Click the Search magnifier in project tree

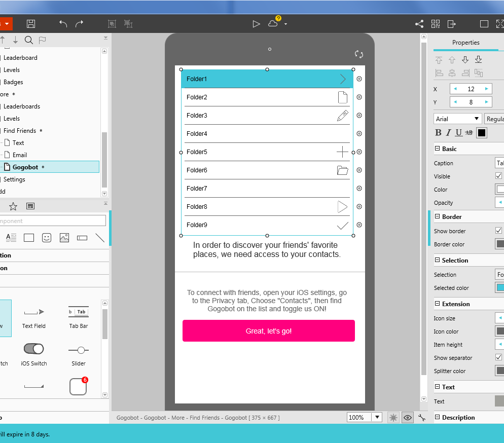tap(28, 40)
